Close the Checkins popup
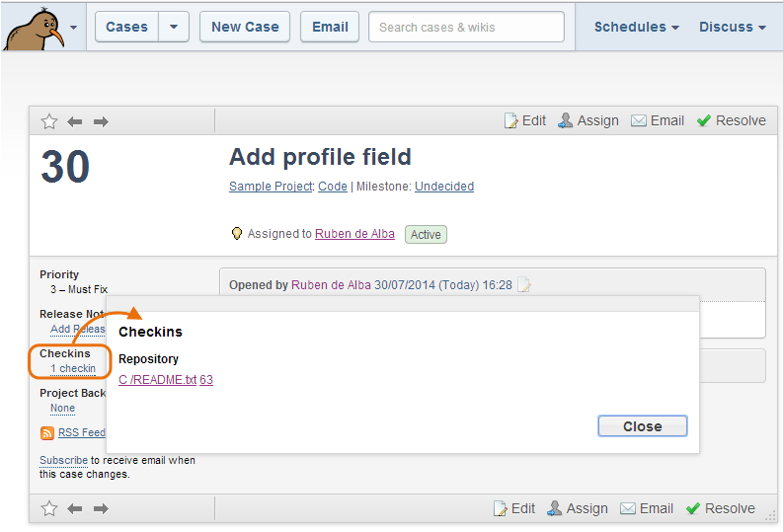Viewport: 783px width, 532px height. click(642, 426)
